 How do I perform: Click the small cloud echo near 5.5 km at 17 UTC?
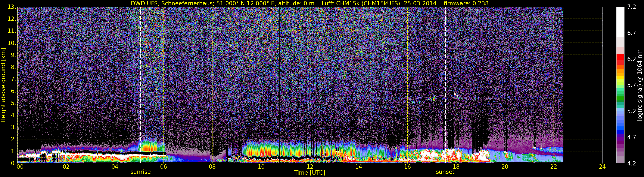click(x=434, y=98)
